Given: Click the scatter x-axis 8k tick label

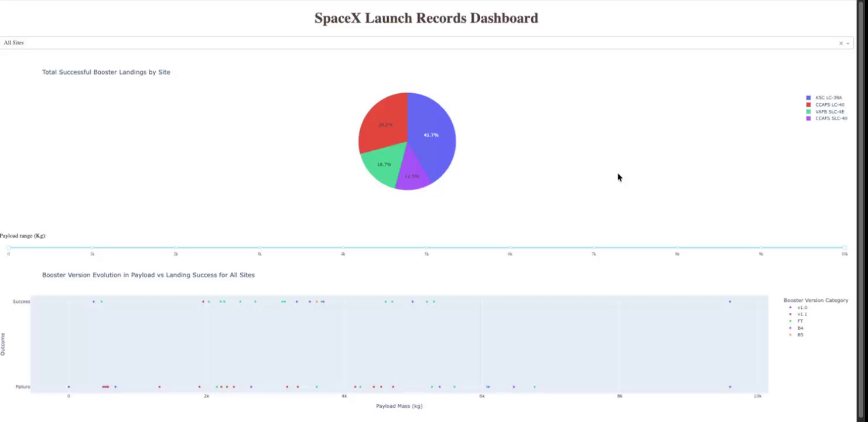Looking at the screenshot, I should [x=620, y=396].
